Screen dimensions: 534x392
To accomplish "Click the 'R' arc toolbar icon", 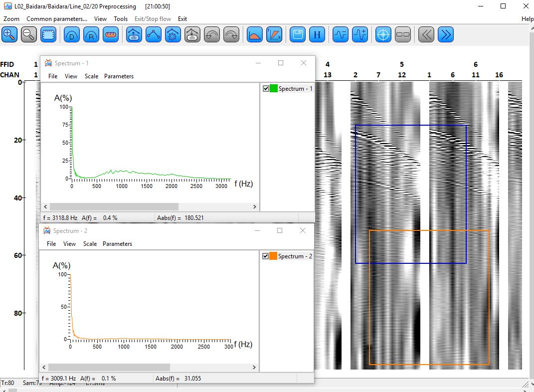I will (x=91, y=34).
